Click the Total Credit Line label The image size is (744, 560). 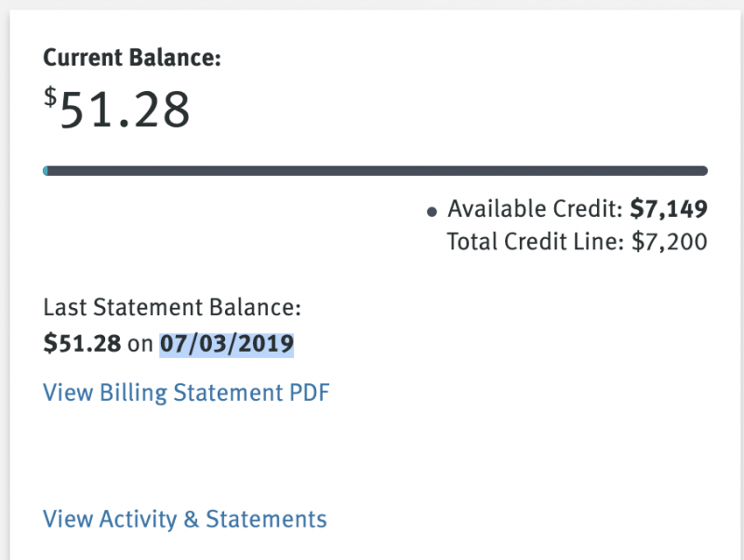tap(536, 242)
